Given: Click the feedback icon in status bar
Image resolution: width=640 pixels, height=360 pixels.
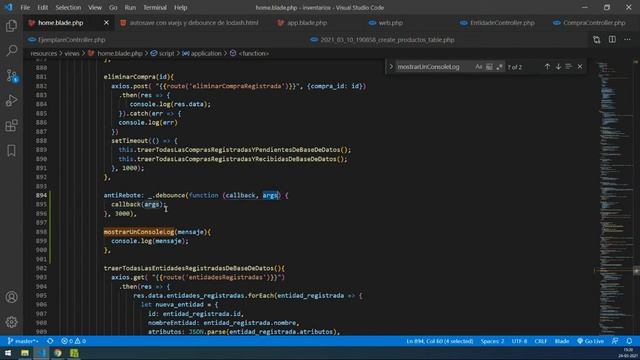Looking at the screenshot, I should 615,341.
